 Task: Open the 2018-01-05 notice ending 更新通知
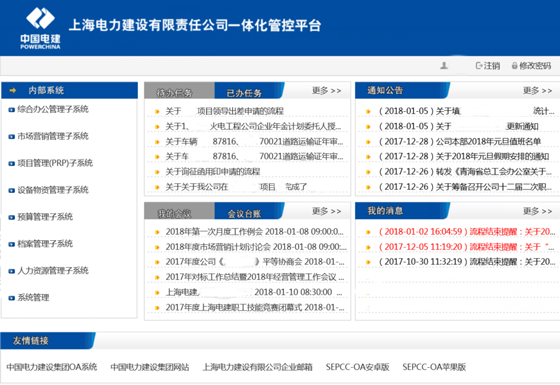click(x=459, y=126)
